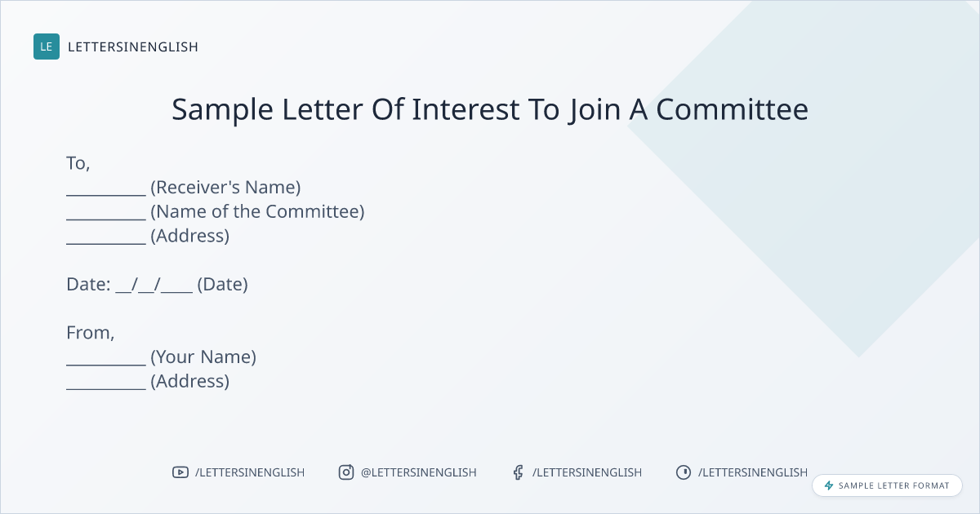Click the lightning bolt icon in badge
Image resolution: width=980 pixels, height=514 pixels.
pos(829,485)
